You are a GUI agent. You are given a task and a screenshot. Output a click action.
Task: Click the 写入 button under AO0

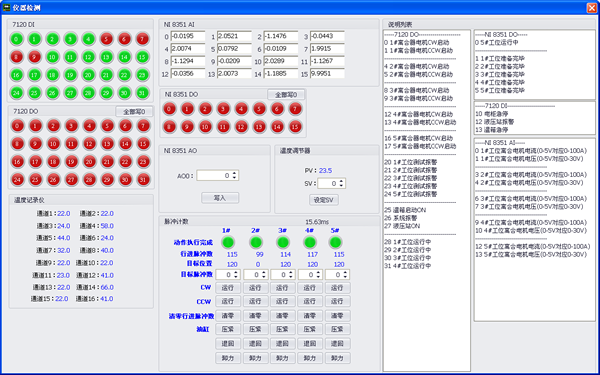click(x=220, y=198)
